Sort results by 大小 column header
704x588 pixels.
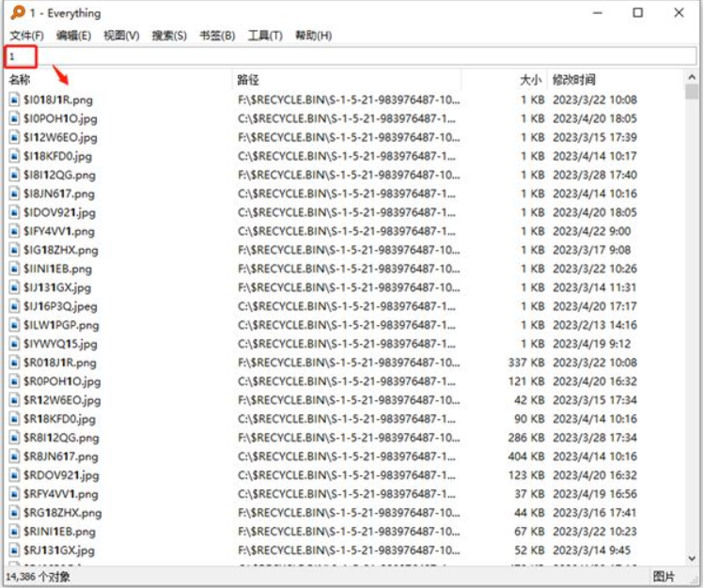click(x=530, y=80)
